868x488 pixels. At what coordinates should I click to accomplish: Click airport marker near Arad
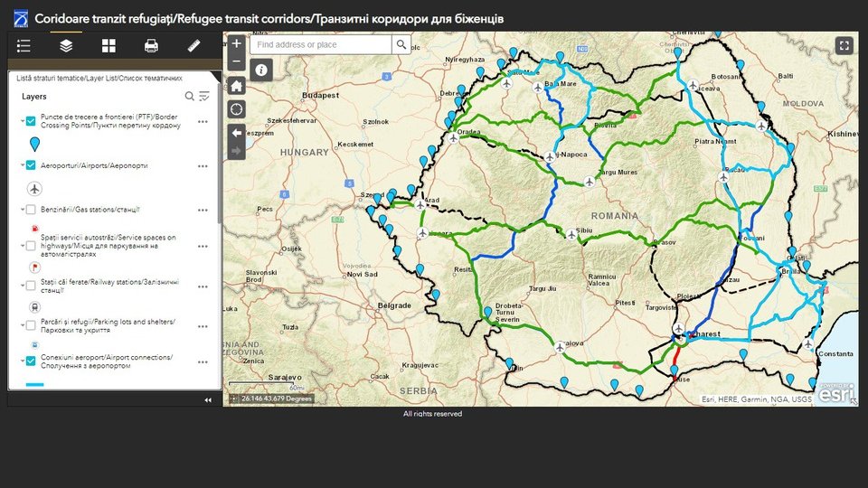(x=420, y=205)
